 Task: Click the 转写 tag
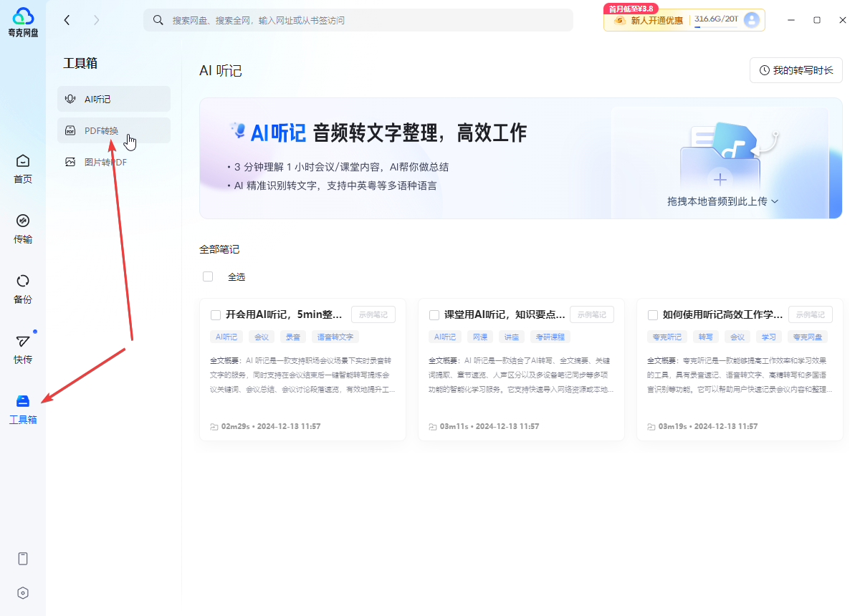tap(706, 337)
